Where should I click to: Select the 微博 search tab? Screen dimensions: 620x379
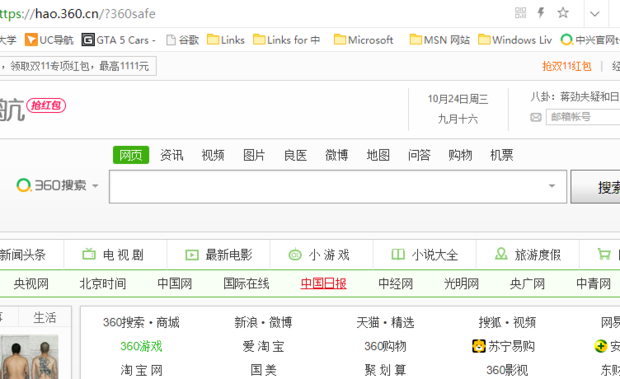point(336,155)
